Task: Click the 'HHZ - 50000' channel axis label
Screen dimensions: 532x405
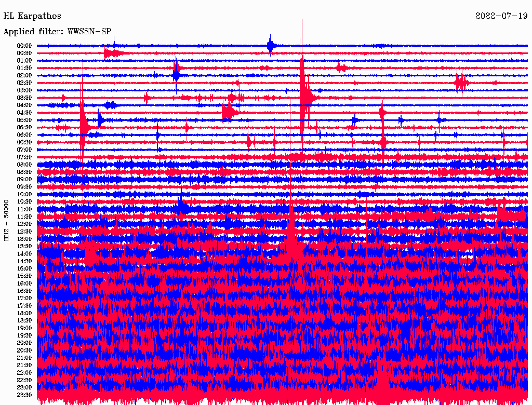Action: (6, 221)
